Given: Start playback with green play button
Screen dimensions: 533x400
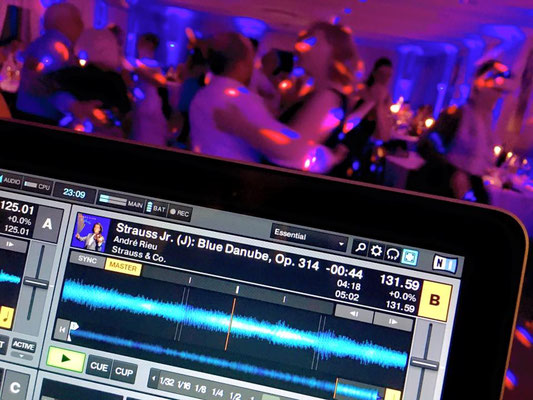Looking at the screenshot, I should [66, 359].
